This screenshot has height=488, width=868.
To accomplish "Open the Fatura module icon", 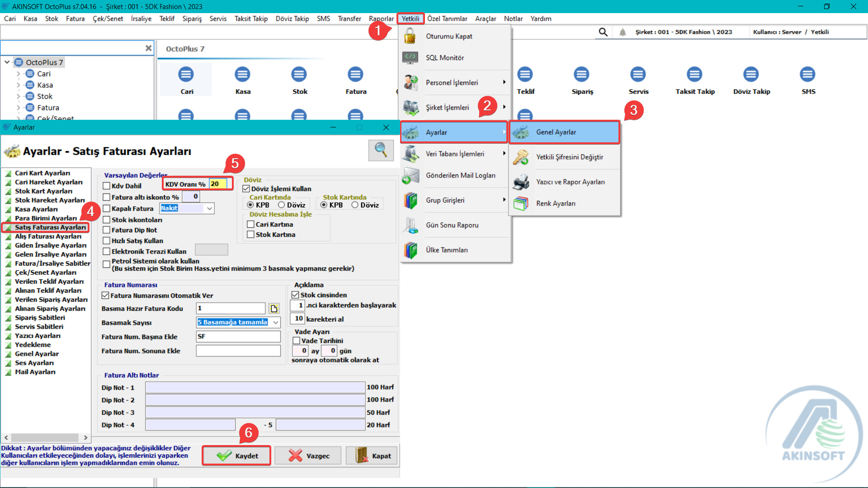I will pyautogui.click(x=355, y=75).
